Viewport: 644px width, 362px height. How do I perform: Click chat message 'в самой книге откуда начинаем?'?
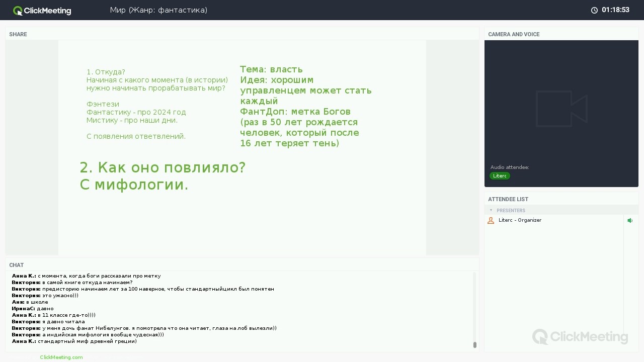click(88, 283)
